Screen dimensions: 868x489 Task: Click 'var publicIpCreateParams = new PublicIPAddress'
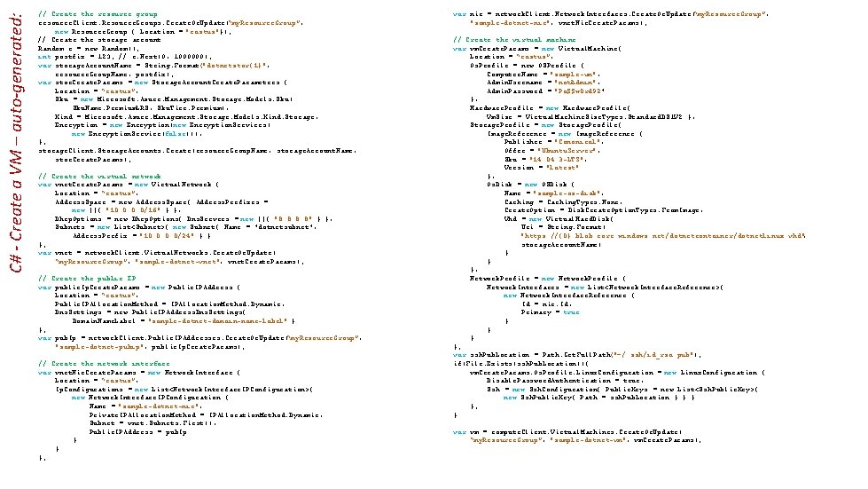pos(139,288)
